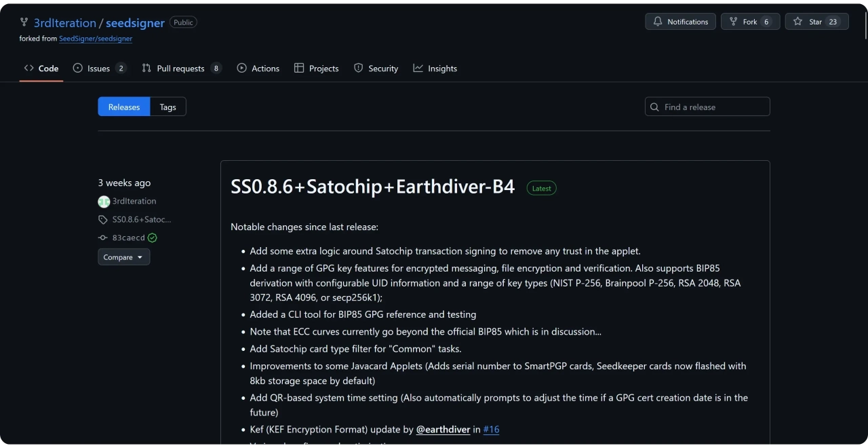Click the fork icon beside repository name
This screenshot has width=868, height=448.
24,22
